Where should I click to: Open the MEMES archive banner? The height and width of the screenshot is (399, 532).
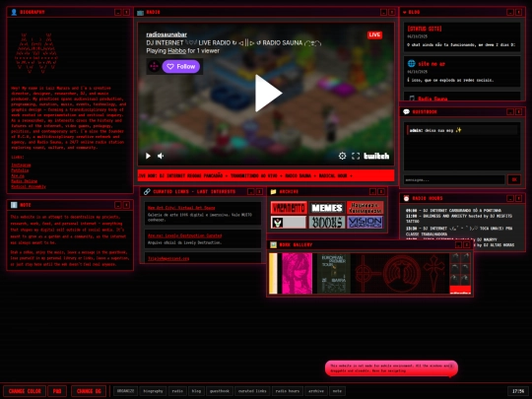(x=327, y=208)
